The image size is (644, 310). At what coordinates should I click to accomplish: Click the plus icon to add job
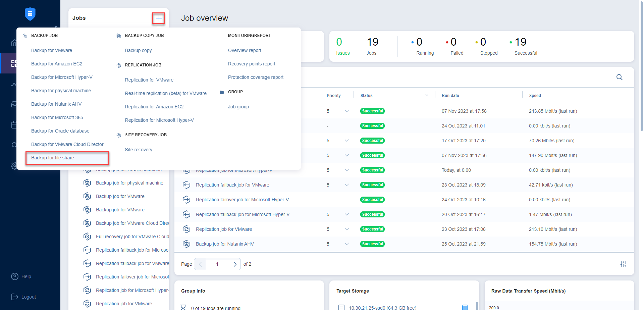pos(159,18)
